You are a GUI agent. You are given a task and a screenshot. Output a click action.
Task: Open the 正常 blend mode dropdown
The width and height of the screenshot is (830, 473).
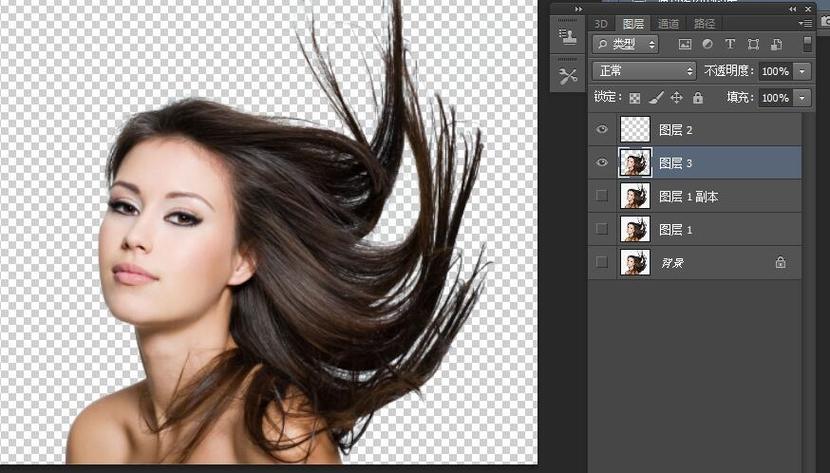(x=644, y=71)
